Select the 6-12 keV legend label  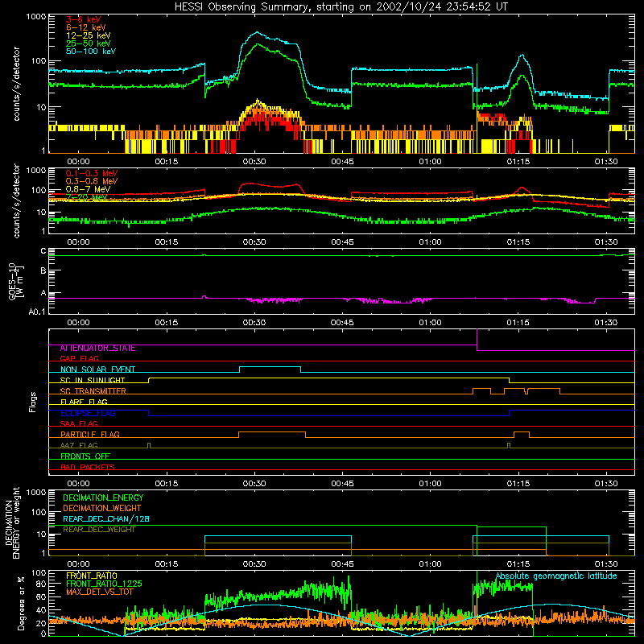coord(85,27)
